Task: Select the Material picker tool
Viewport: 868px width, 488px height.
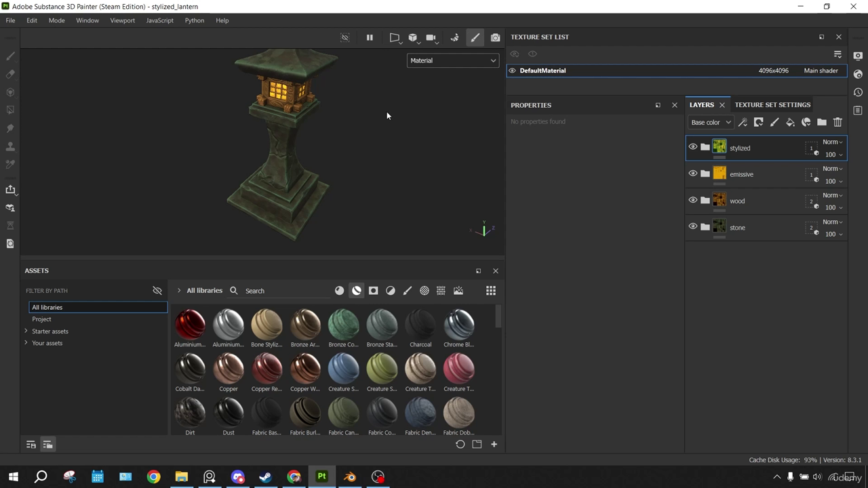Action: coord(10,164)
